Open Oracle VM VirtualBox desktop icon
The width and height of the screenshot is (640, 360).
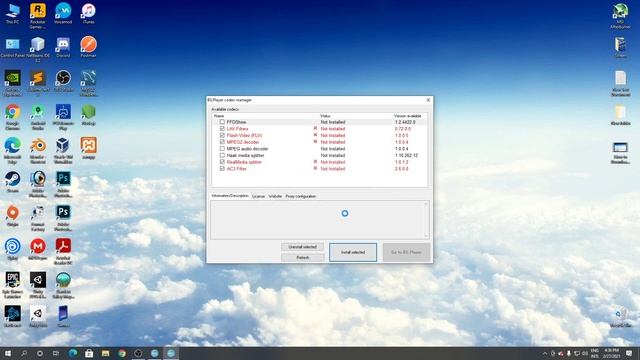click(63, 151)
